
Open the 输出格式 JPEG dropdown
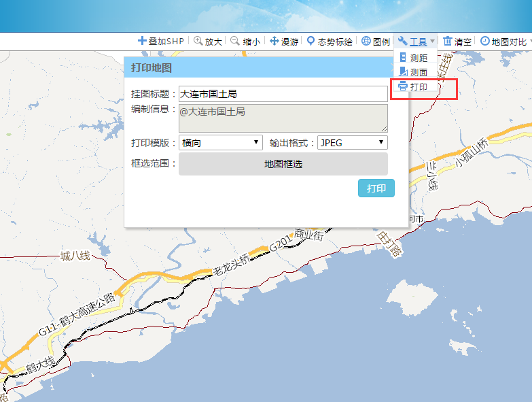pos(353,143)
